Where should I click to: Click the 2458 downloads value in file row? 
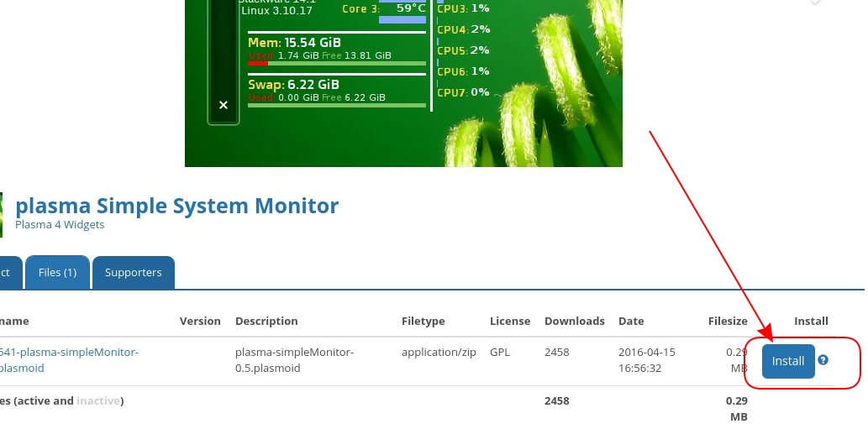tap(557, 352)
